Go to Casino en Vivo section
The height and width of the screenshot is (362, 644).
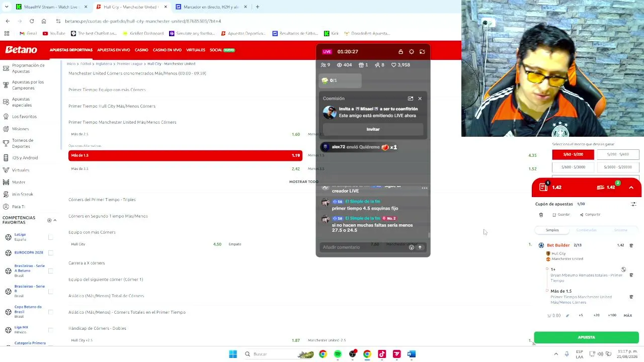pos(167,50)
